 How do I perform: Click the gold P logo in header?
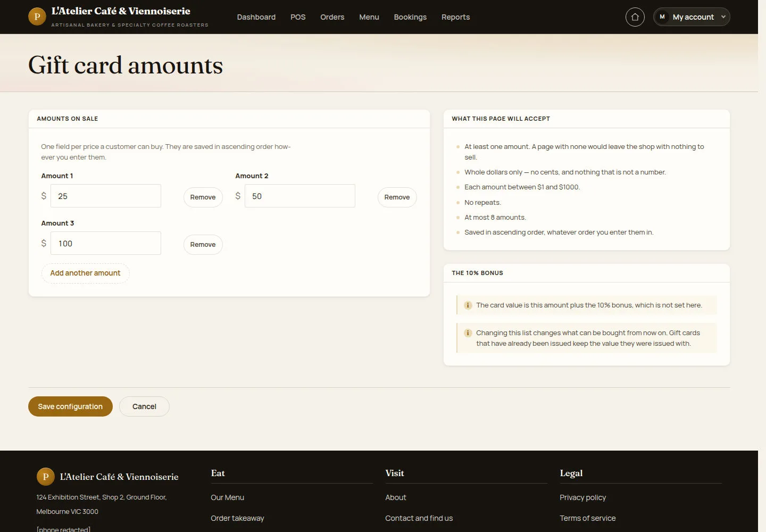pyautogui.click(x=37, y=16)
